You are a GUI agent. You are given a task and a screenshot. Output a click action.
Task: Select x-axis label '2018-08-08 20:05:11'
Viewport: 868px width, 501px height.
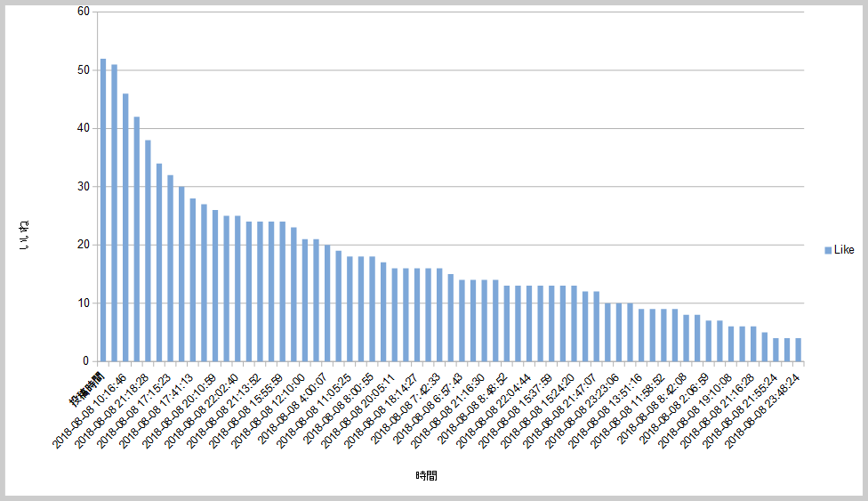pyautogui.click(x=358, y=410)
